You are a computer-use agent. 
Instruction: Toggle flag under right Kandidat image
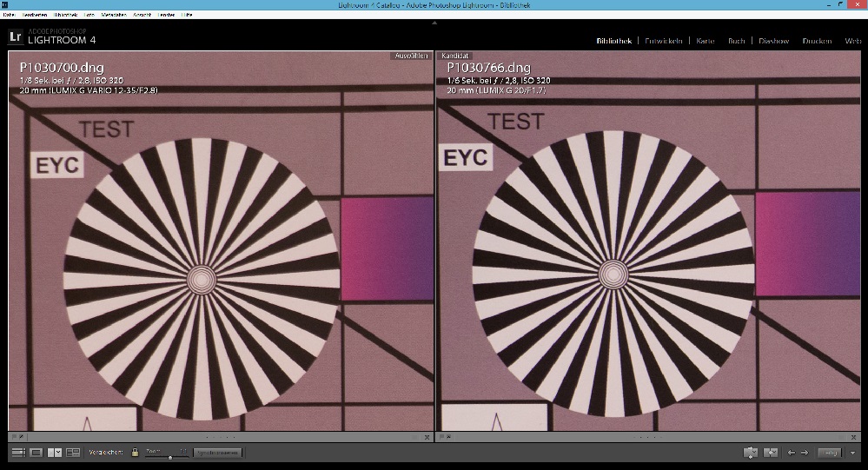pyautogui.click(x=442, y=438)
